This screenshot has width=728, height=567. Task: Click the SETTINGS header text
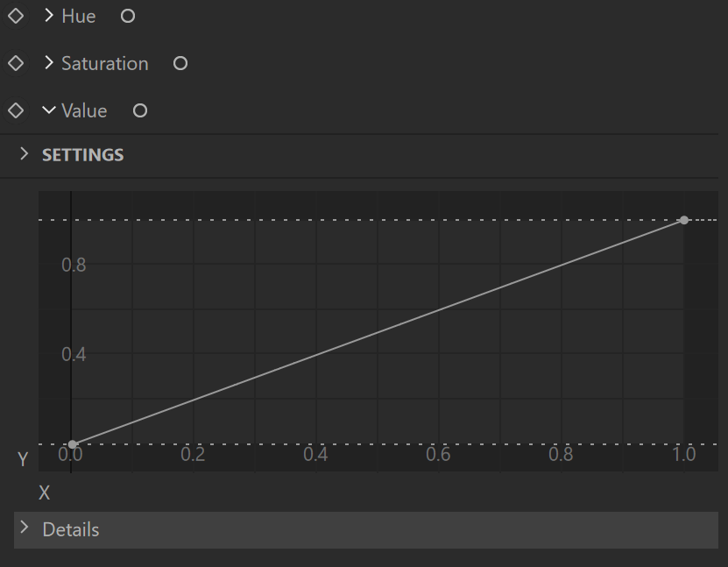click(83, 154)
